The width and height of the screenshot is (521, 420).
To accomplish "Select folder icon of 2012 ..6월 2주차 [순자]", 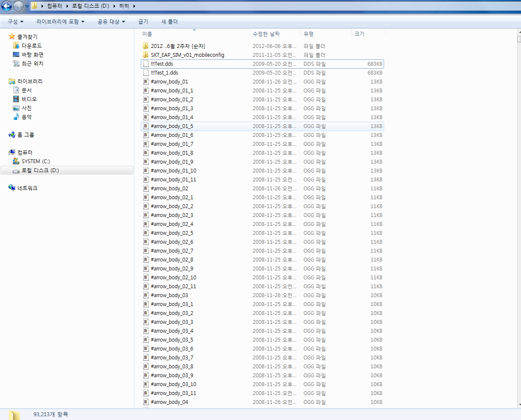I will [146, 46].
